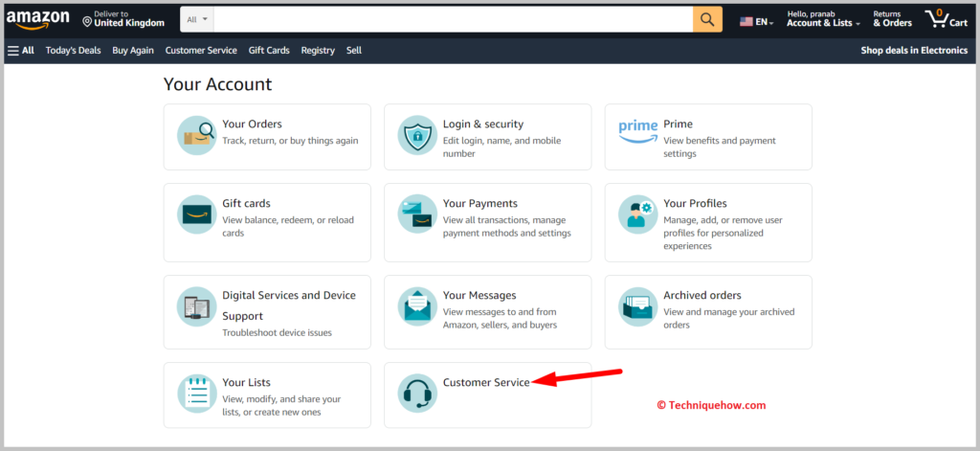The height and width of the screenshot is (451, 980).
Task: Open the Your Payments card title
Action: click(x=480, y=203)
